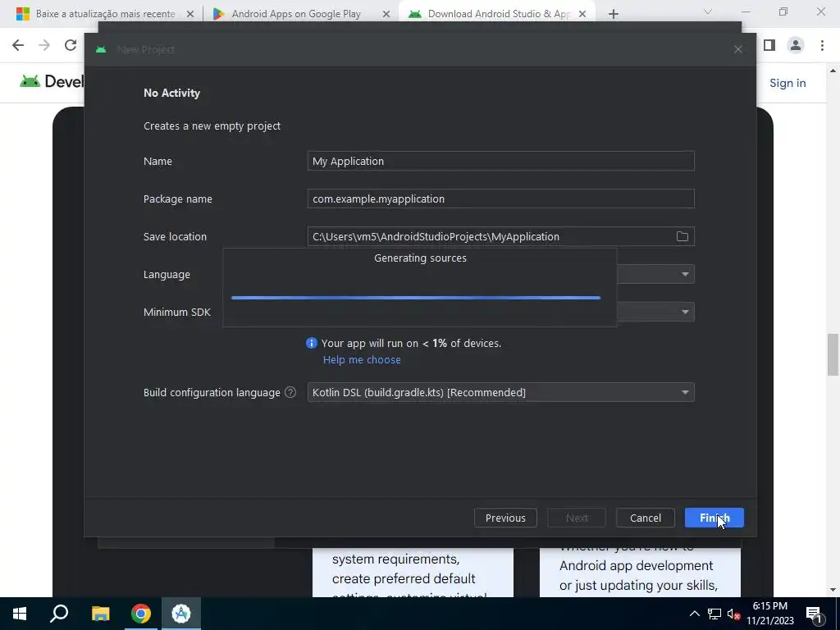840x630 pixels.
Task: Open the tab search chevron
Action: pos(708,11)
